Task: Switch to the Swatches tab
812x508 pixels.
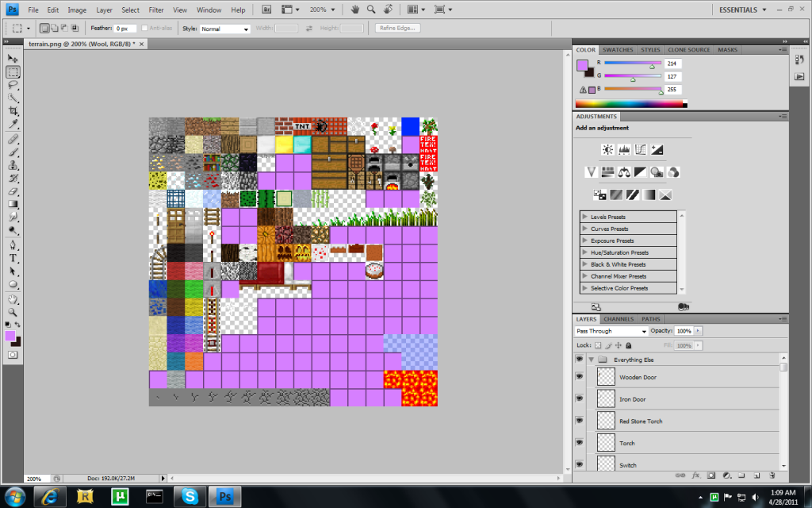Action: tap(617, 50)
